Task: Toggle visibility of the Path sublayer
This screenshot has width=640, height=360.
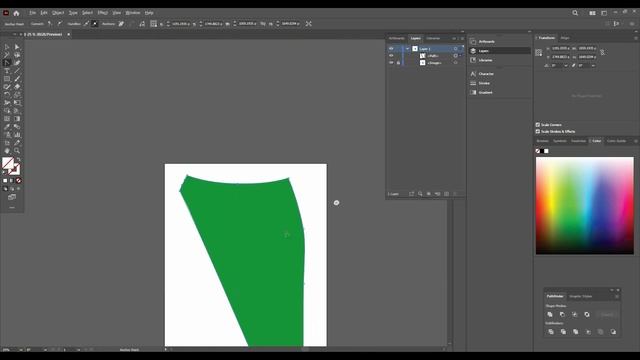Action: coord(391,56)
